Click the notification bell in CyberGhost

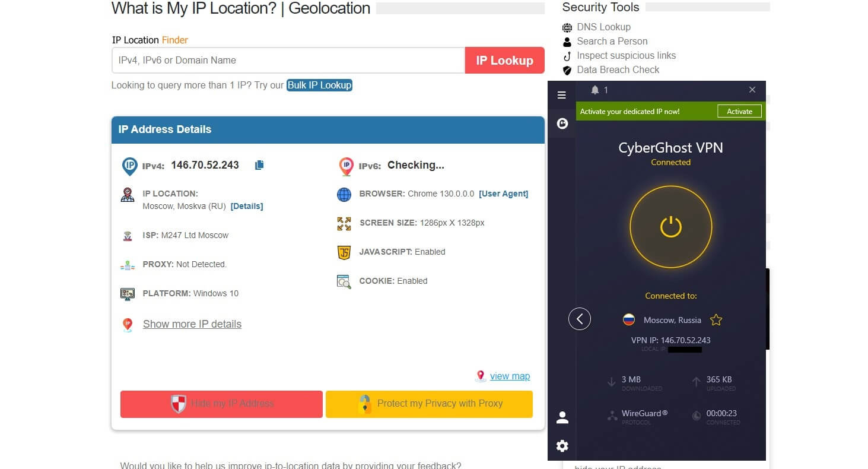click(595, 90)
